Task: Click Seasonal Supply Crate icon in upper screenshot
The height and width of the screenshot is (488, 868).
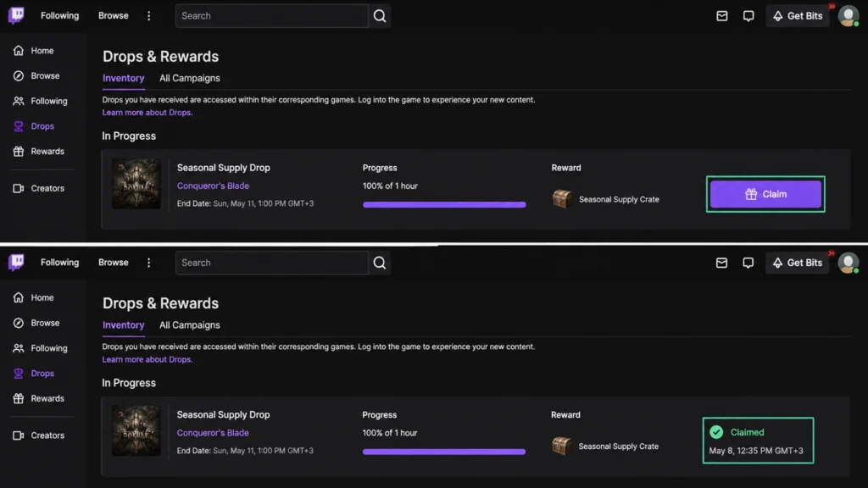Action: (x=562, y=198)
